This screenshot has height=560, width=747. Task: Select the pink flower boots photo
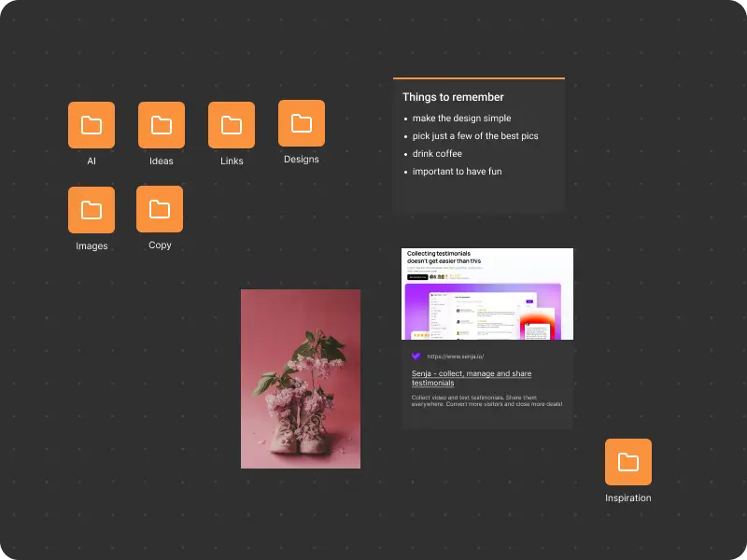(301, 378)
